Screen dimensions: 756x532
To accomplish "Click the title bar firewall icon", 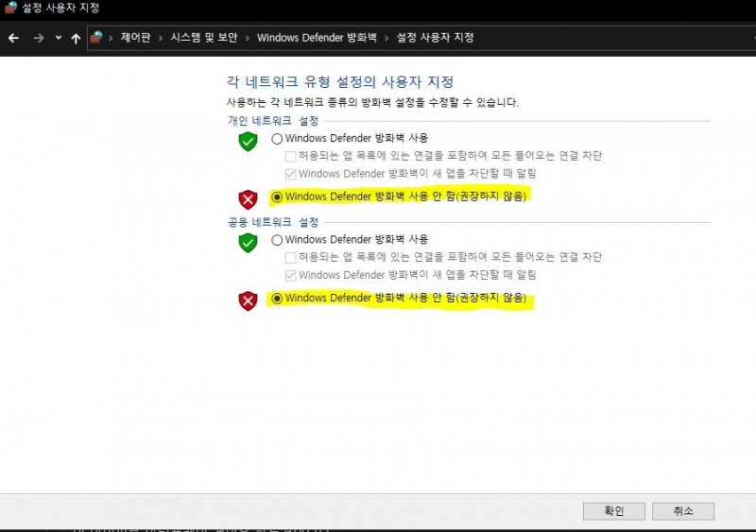I will coord(10,8).
